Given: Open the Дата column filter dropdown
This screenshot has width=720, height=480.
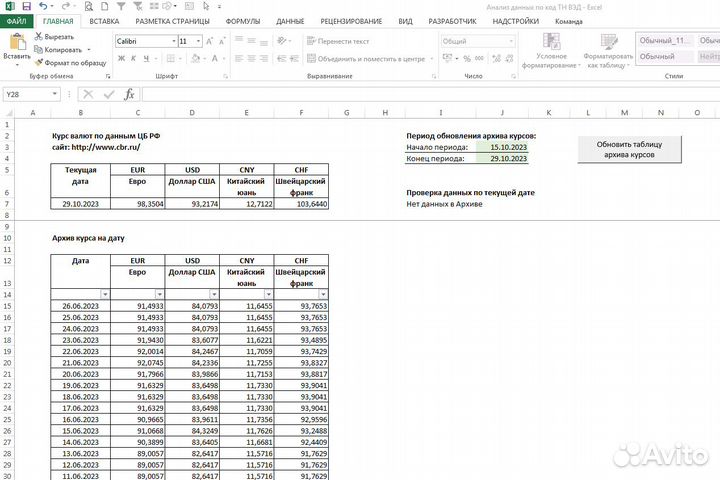Looking at the screenshot, I should pyautogui.click(x=105, y=294).
